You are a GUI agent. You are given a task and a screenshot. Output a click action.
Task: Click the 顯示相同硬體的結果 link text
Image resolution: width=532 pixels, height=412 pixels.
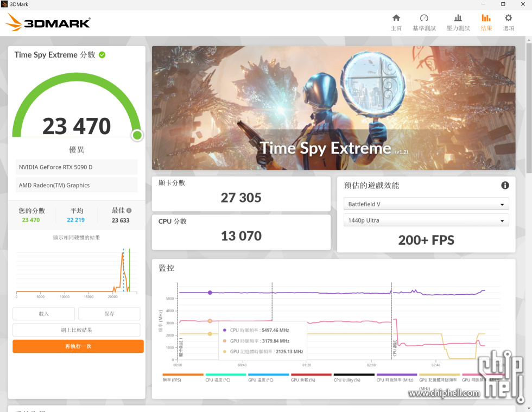point(77,238)
